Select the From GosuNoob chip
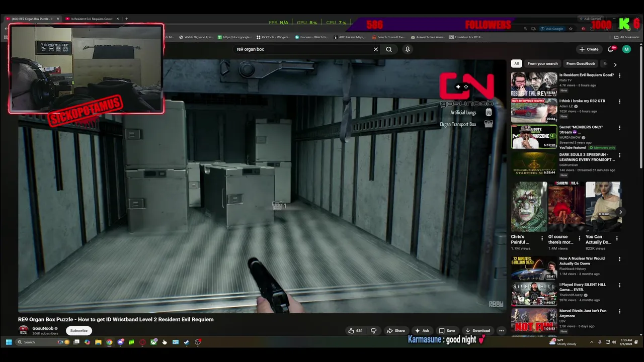 pyautogui.click(x=580, y=64)
